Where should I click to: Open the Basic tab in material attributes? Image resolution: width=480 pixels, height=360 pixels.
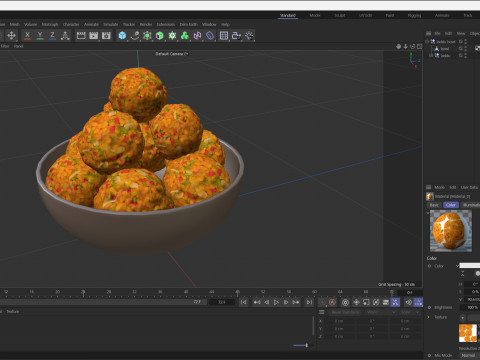434,205
